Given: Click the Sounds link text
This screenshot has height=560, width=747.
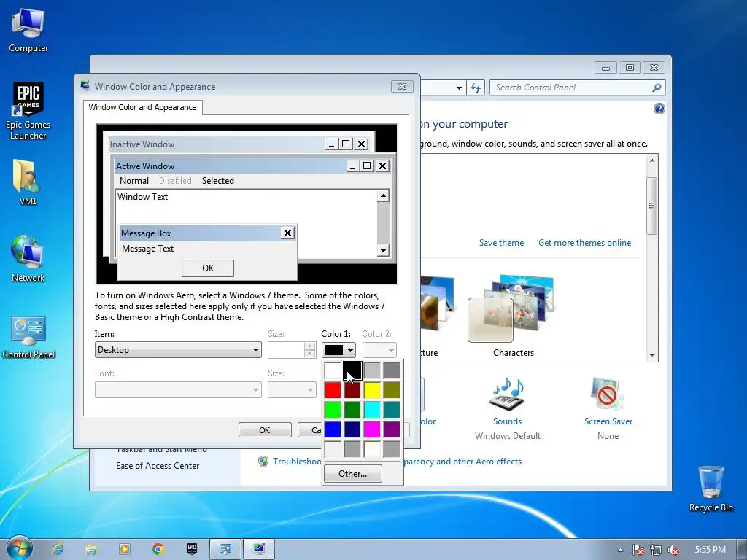Looking at the screenshot, I should coord(507,421).
